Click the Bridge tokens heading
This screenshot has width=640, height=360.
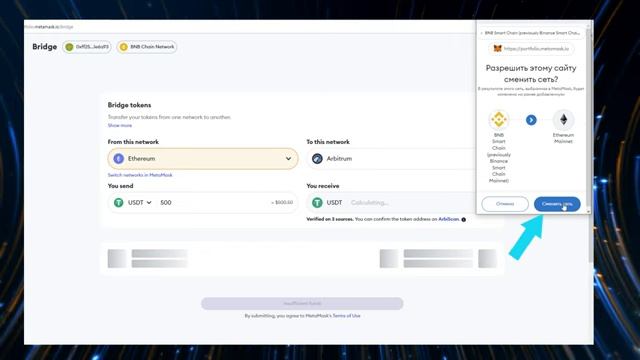[x=129, y=105]
